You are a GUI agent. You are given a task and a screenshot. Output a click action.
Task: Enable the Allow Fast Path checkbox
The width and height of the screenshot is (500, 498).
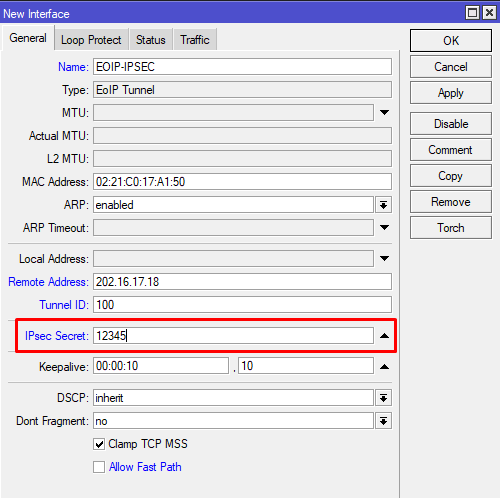[x=99, y=467]
